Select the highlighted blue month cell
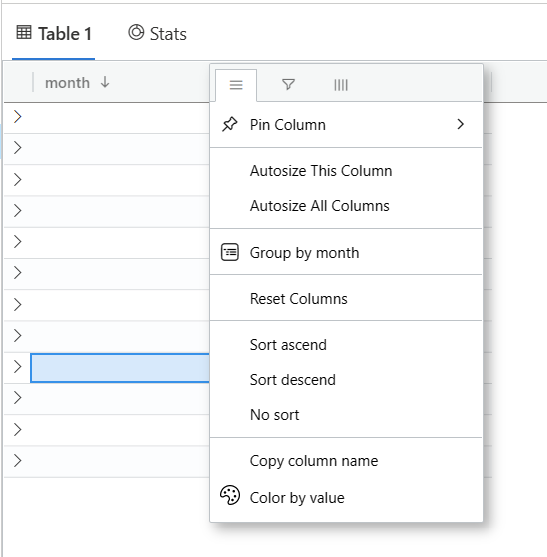The image size is (547, 557). pyautogui.click(x=120, y=368)
